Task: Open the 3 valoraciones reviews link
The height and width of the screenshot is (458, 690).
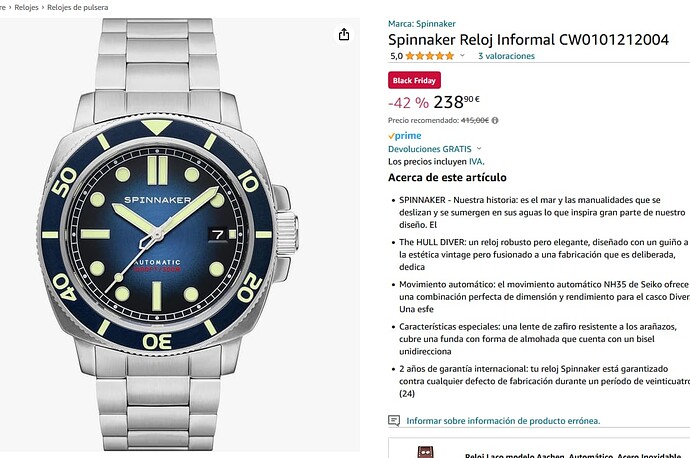Action: [506, 56]
